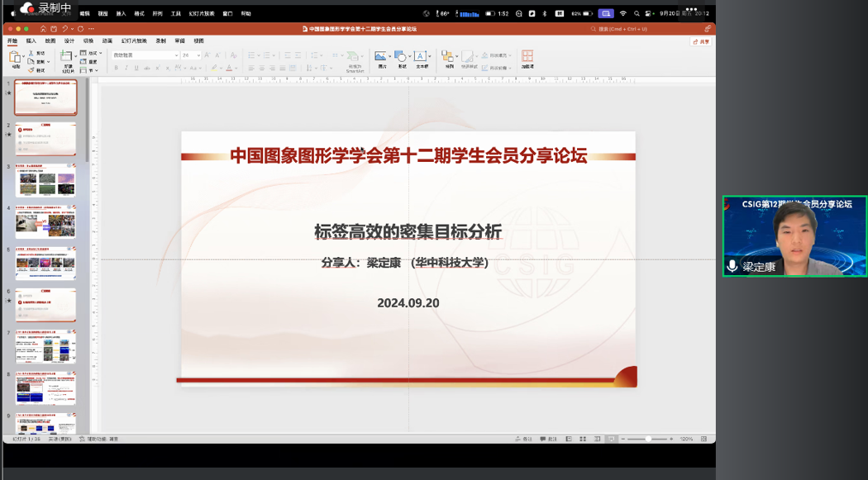
Task: Toggle Italic formatting
Action: click(126, 68)
